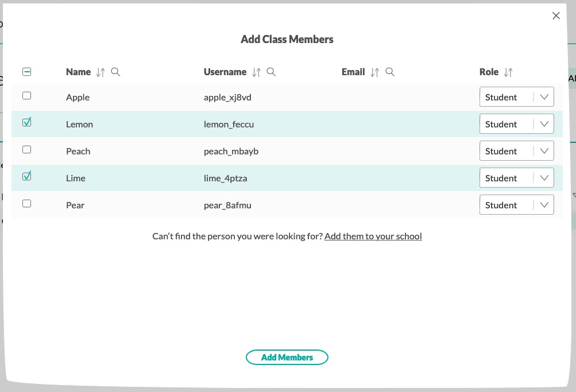Open the role dropdown for Lemon
Image resolution: width=576 pixels, height=392 pixels.
click(543, 123)
